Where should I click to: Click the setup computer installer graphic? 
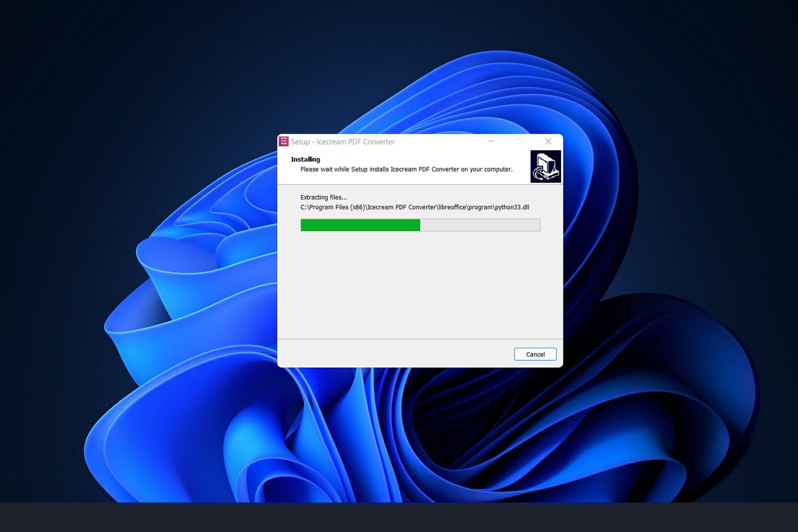pyautogui.click(x=545, y=167)
